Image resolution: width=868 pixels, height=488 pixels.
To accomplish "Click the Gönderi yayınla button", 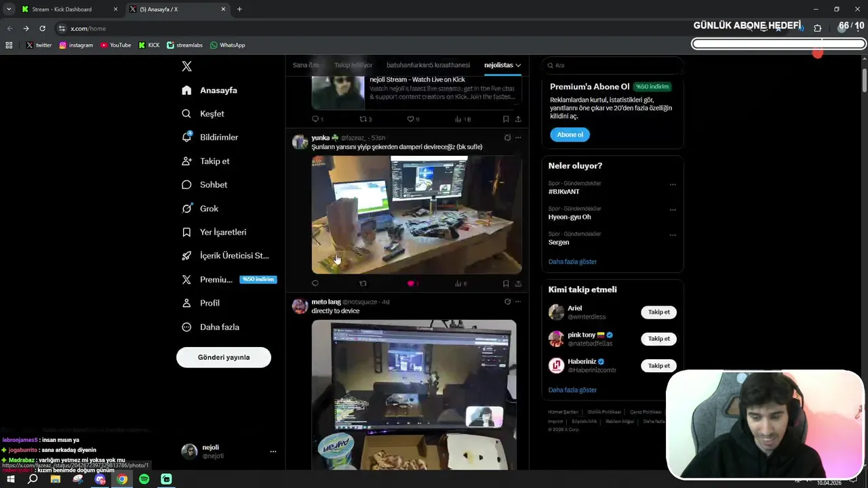I will tap(224, 357).
